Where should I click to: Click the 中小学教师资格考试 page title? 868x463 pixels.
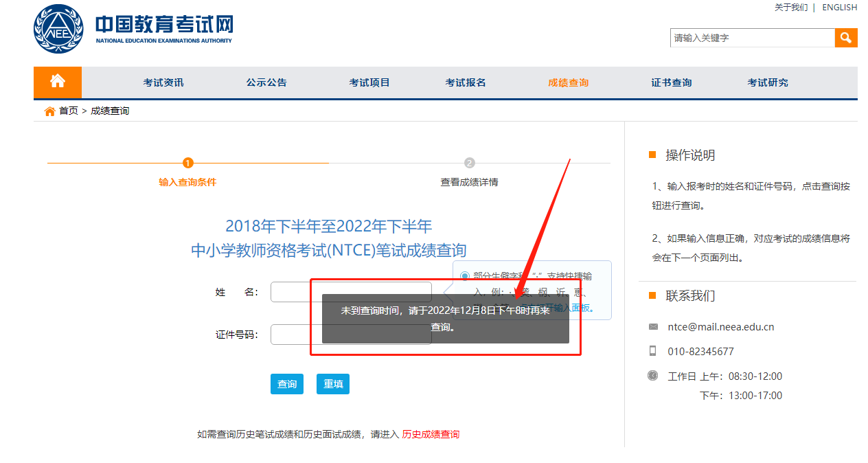tap(328, 250)
